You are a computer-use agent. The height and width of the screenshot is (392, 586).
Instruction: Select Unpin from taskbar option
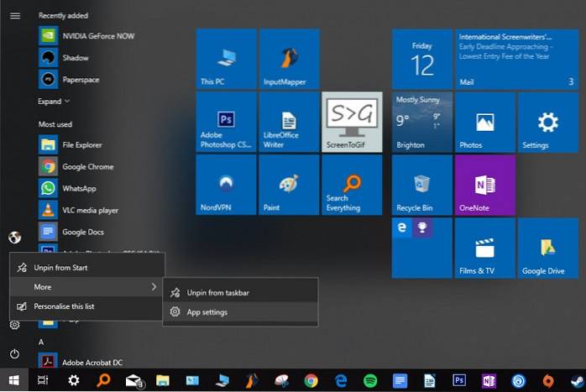(x=217, y=293)
